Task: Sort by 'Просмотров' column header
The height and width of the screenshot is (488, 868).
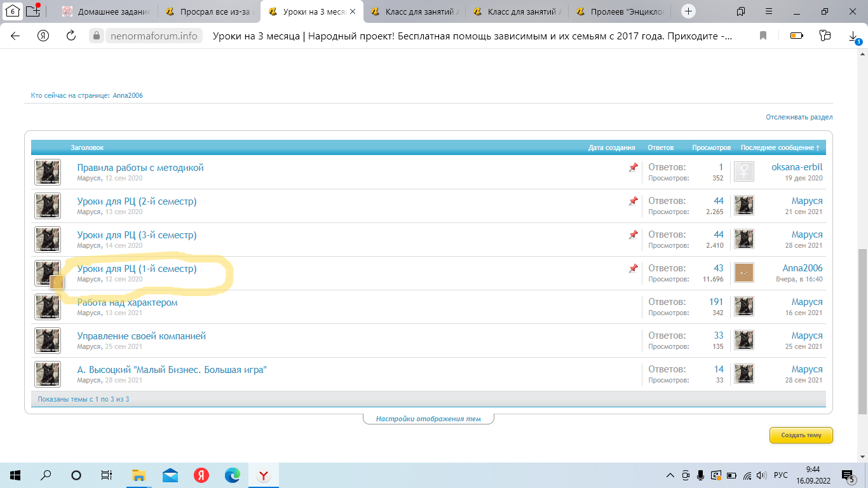Action: [711, 147]
